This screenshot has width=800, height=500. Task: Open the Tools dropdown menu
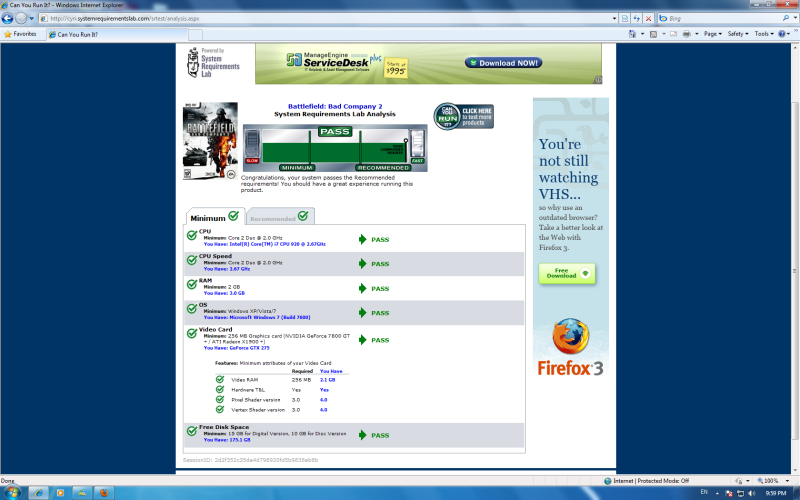click(764, 33)
